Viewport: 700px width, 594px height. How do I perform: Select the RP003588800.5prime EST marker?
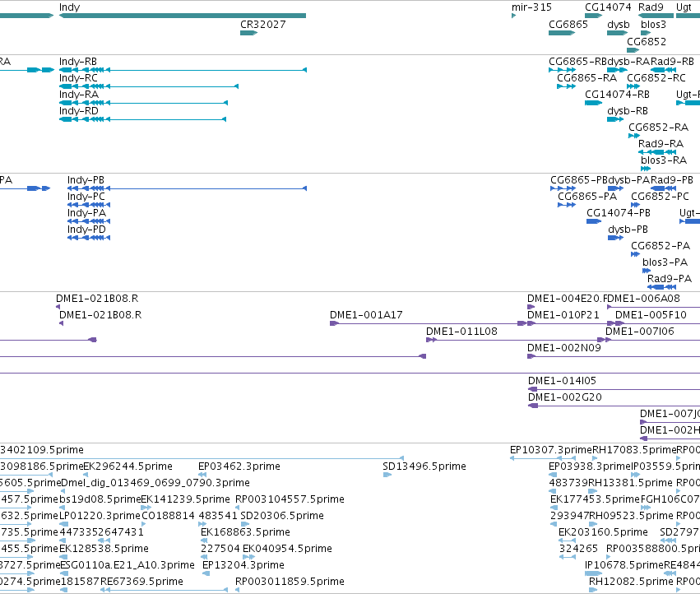pos(610,557)
